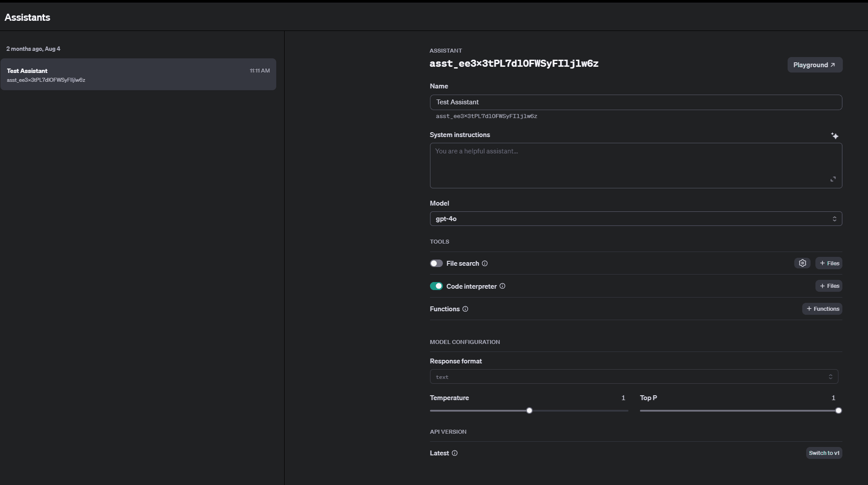The image size is (868, 485).
Task: Open the Model dropdown showing gpt-4o
Action: click(x=636, y=218)
